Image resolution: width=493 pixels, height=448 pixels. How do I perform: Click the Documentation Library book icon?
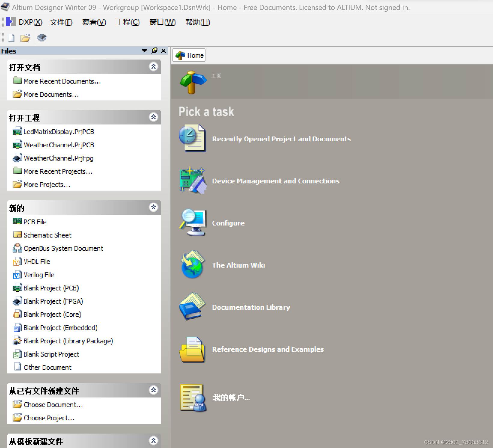pos(192,307)
